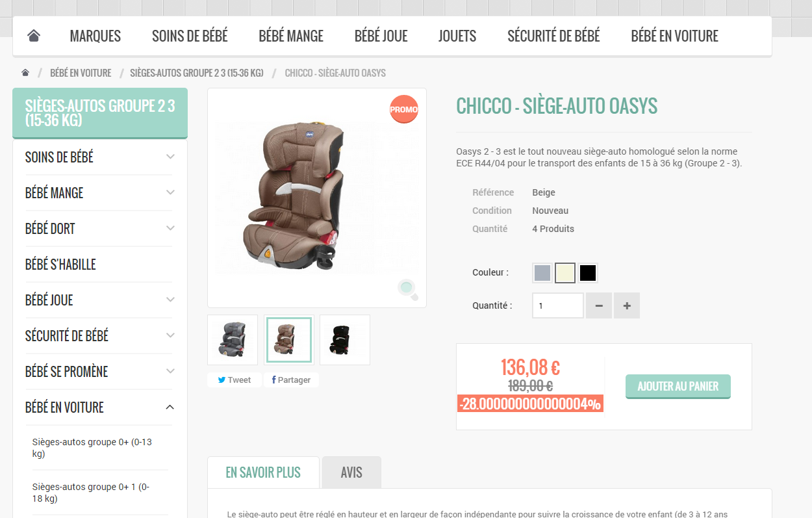812x518 pixels.
Task: Increase quantity with the plus button
Action: [x=627, y=305]
